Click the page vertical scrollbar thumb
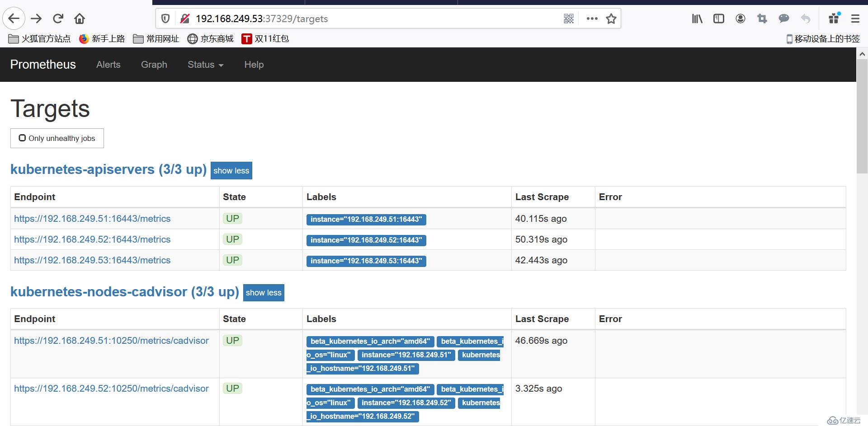 862,116
